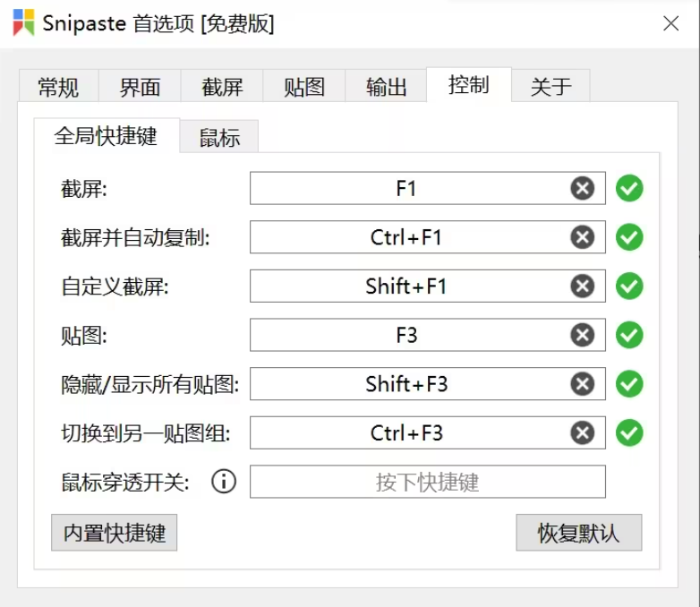This screenshot has width=700, height=607.
Task: Switch to the 常规 tab
Action: click(x=58, y=87)
